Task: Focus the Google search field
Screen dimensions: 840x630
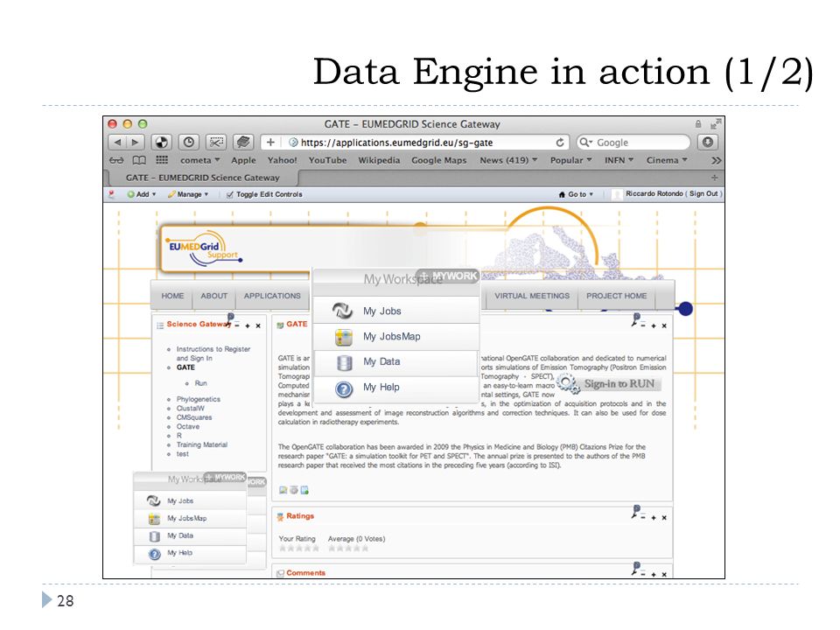Action: 633,143
